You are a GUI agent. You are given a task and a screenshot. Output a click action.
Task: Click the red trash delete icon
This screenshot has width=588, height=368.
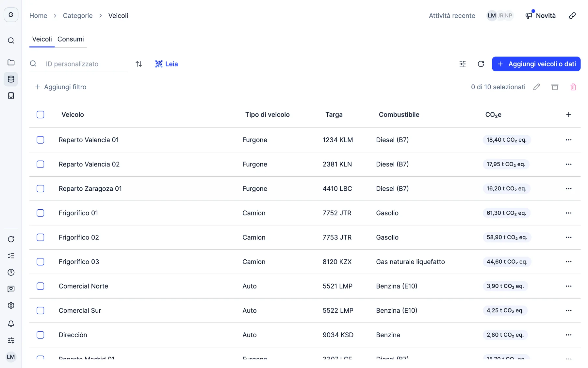pyautogui.click(x=573, y=87)
